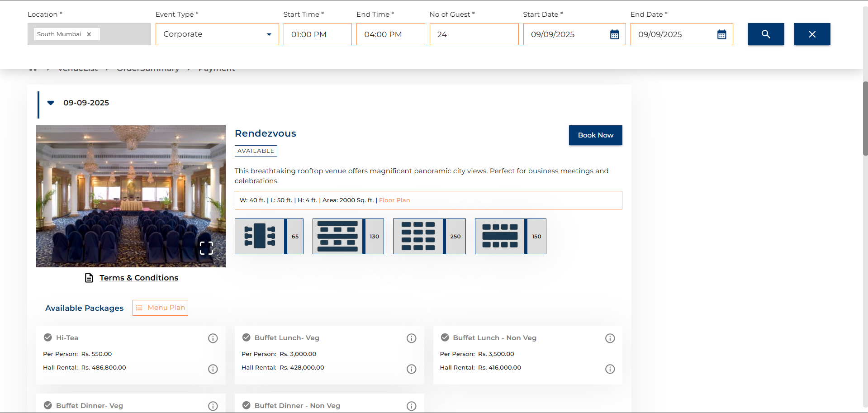Open the Event Type dropdown
Viewport: 868px width, 413px height.
[x=268, y=34]
